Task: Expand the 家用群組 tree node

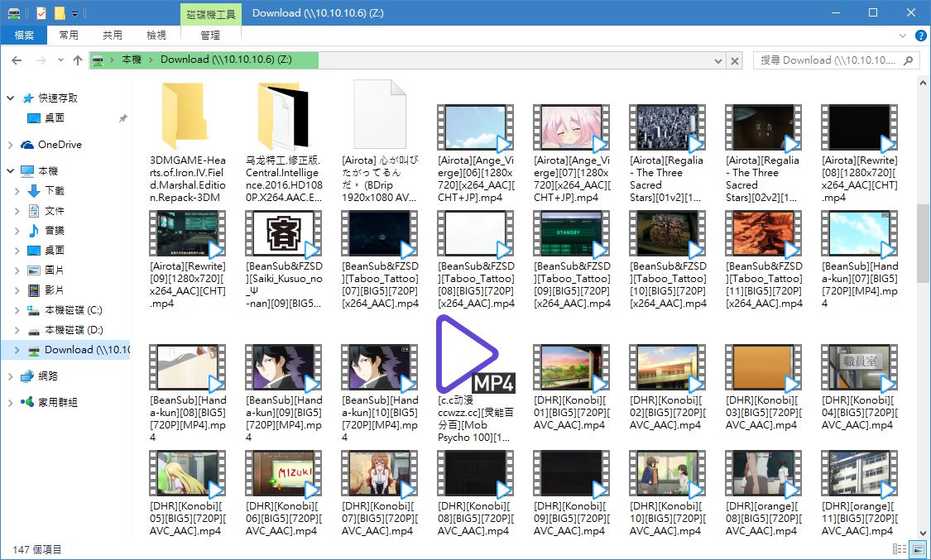Action: (x=10, y=403)
